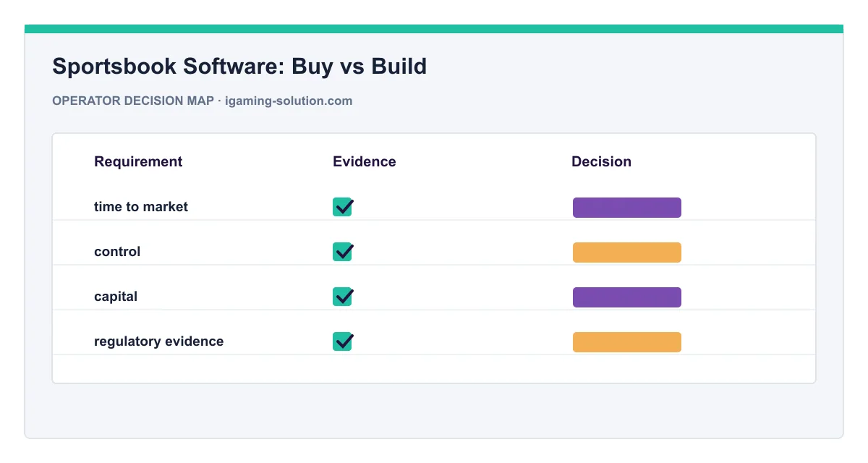
Task: Click the Evidence column header
Action: (x=365, y=161)
